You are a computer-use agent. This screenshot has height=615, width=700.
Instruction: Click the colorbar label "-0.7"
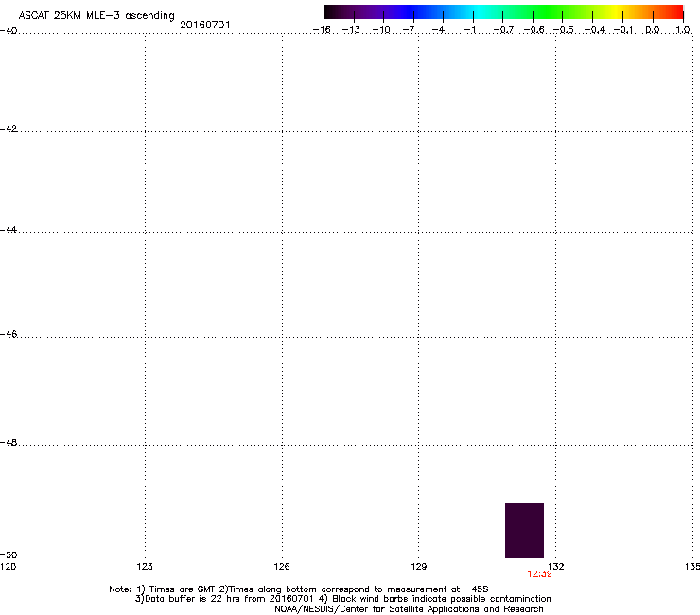[503, 30]
